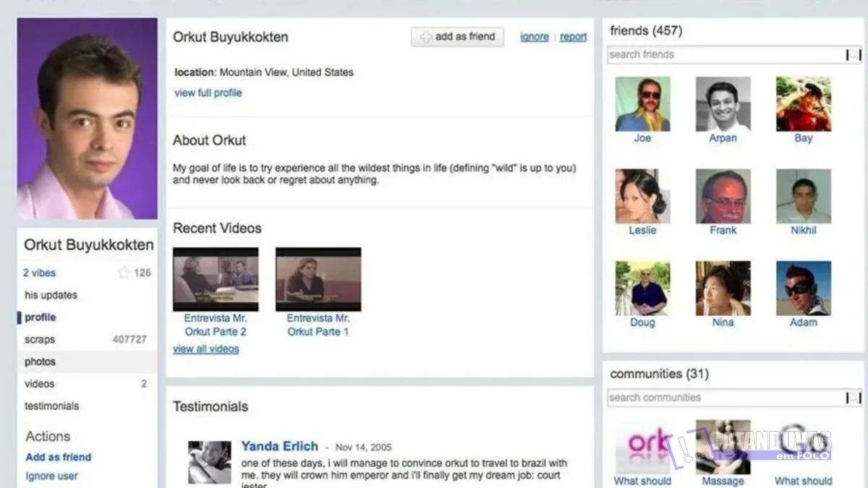Click the Nov 14, 2005 testimonial date
This screenshot has width=868, height=488.
click(364, 448)
